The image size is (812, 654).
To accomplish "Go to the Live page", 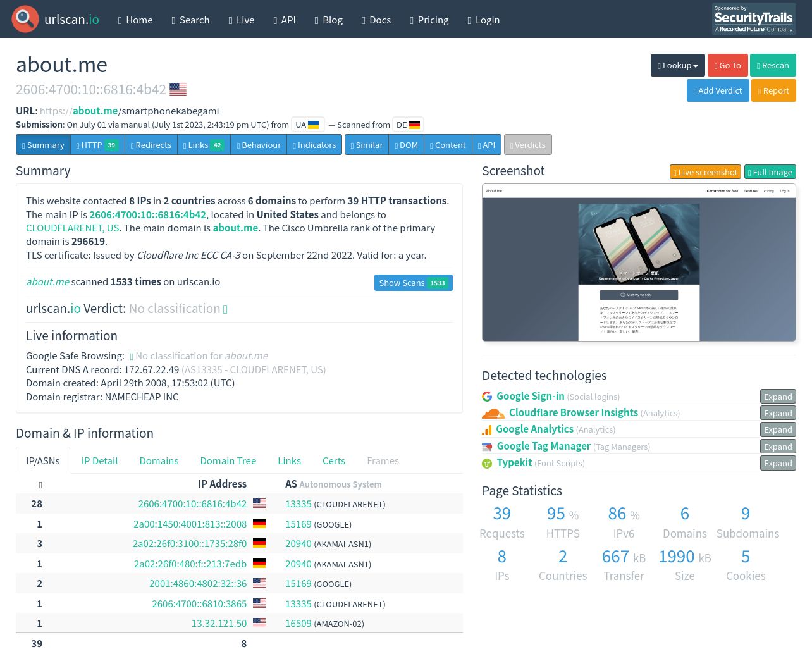I will click(x=242, y=20).
